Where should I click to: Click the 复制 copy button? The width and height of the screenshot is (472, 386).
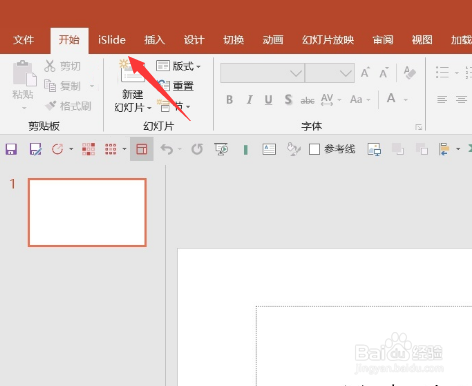pos(62,86)
